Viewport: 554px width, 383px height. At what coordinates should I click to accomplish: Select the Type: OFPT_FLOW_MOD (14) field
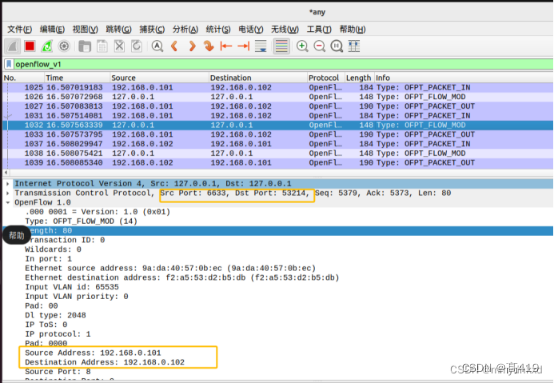tap(81, 221)
